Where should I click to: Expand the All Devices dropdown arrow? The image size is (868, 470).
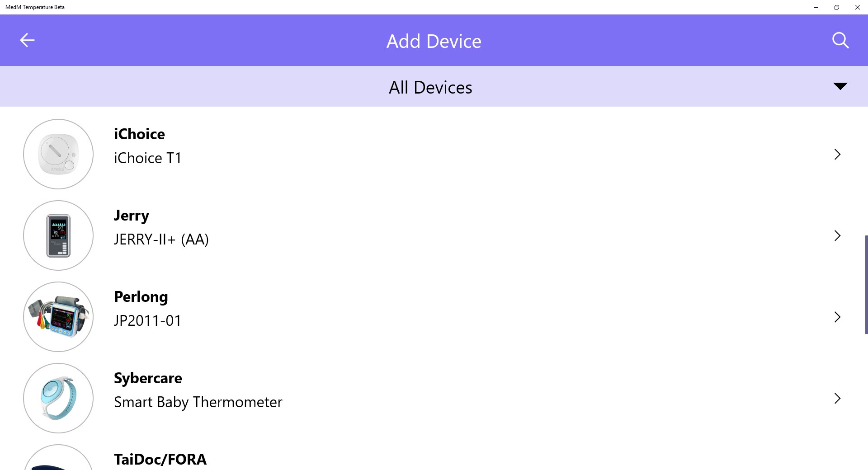[840, 86]
